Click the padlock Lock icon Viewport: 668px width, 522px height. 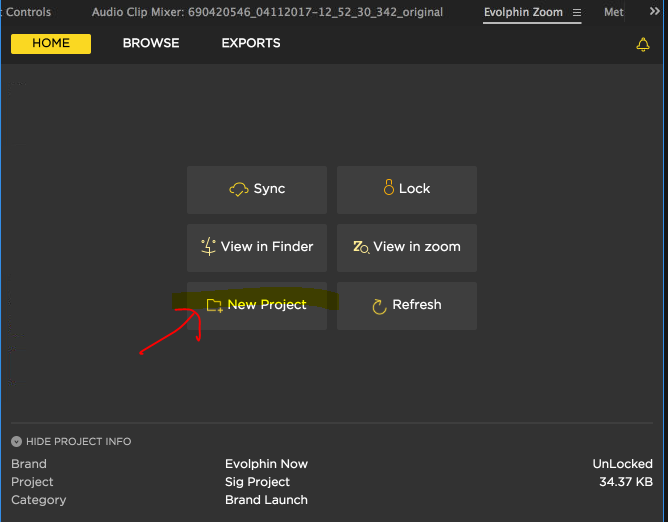[389, 188]
